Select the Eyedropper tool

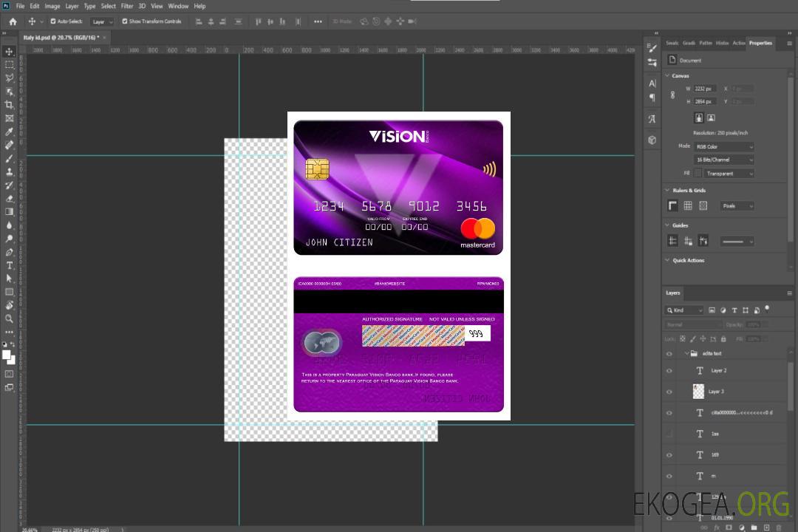pyautogui.click(x=9, y=132)
